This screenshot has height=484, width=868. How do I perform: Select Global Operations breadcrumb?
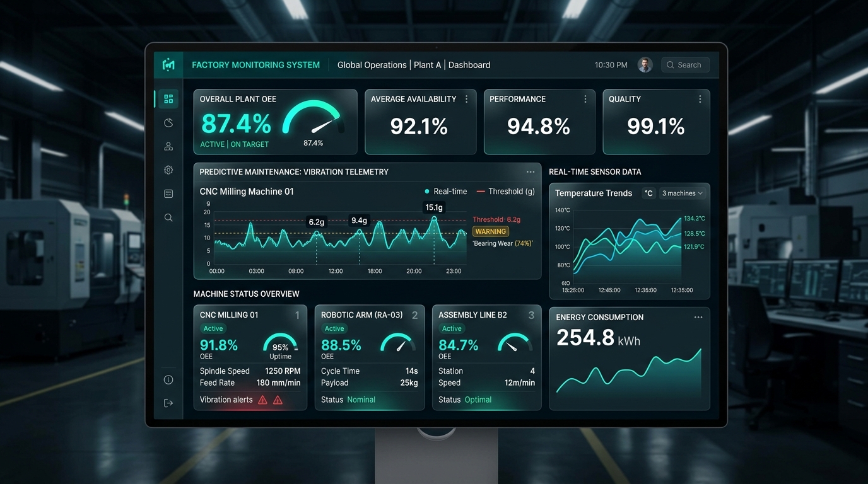pyautogui.click(x=372, y=65)
